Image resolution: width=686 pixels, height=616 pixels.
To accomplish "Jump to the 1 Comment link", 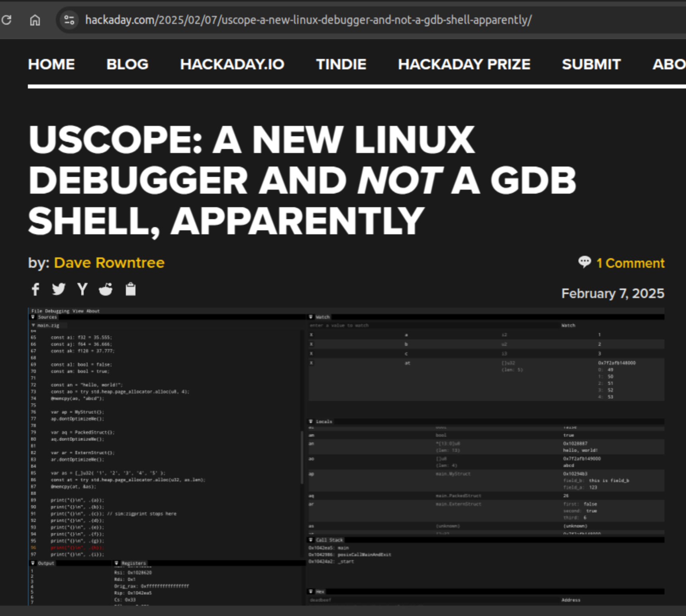I will pos(630,263).
